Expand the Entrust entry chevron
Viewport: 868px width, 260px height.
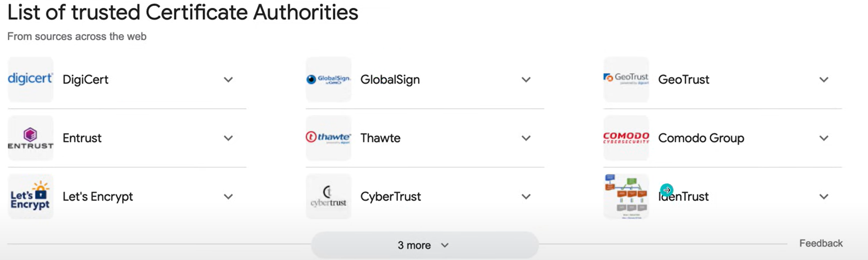tap(228, 138)
